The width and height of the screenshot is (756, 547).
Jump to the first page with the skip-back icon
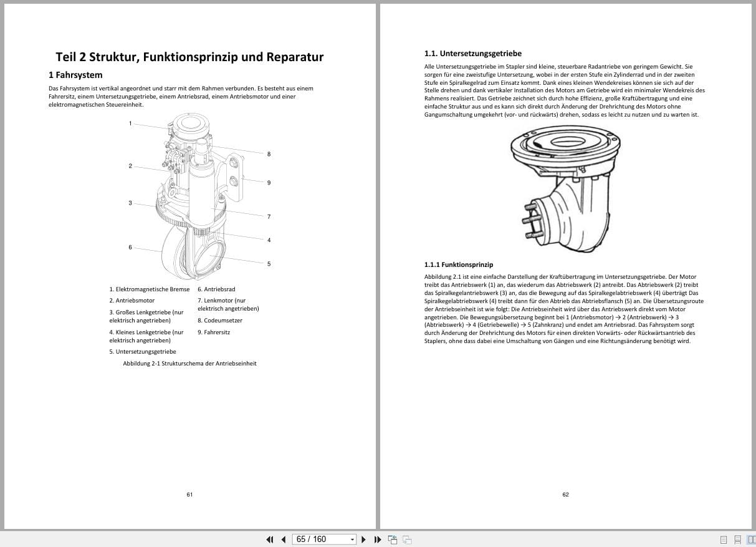pos(270,539)
